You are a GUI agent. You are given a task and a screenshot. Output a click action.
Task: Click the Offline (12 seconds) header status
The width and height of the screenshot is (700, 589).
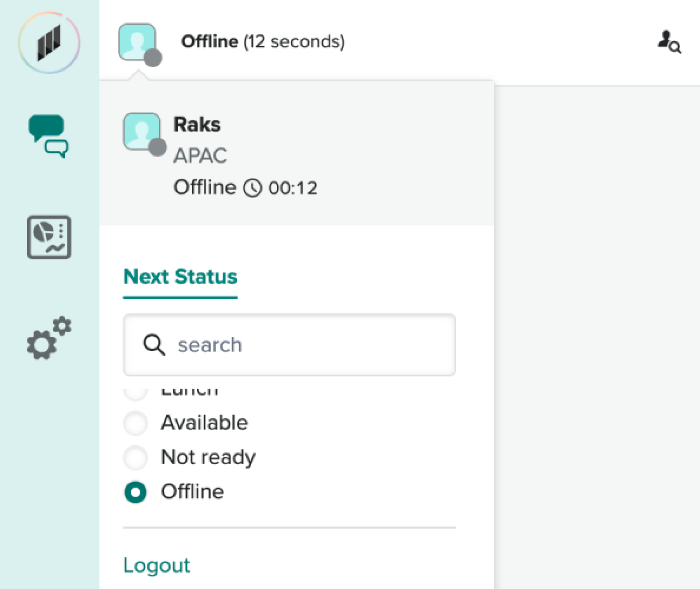(x=263, y=42)
